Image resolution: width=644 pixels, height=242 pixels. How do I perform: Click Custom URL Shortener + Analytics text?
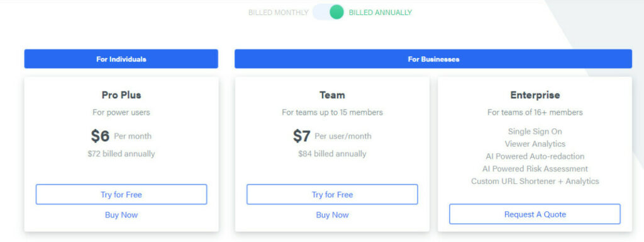pos(535,181)
